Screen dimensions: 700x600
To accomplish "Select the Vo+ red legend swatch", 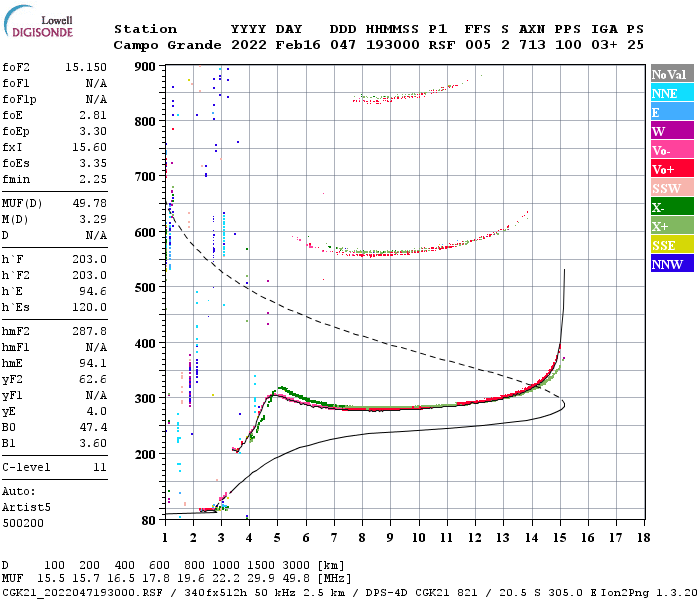I will tap(672, 169).
